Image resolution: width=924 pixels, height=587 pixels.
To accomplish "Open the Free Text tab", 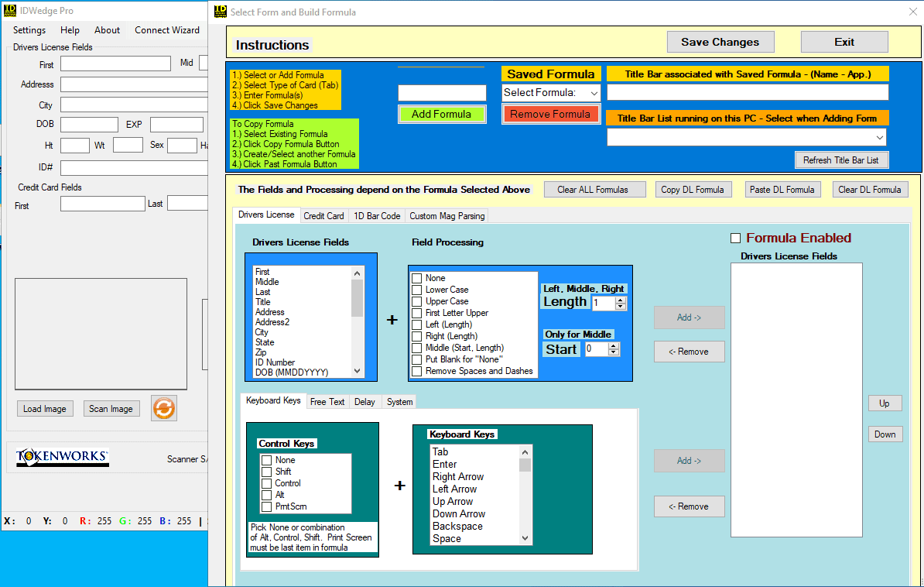I will (327, 402).
